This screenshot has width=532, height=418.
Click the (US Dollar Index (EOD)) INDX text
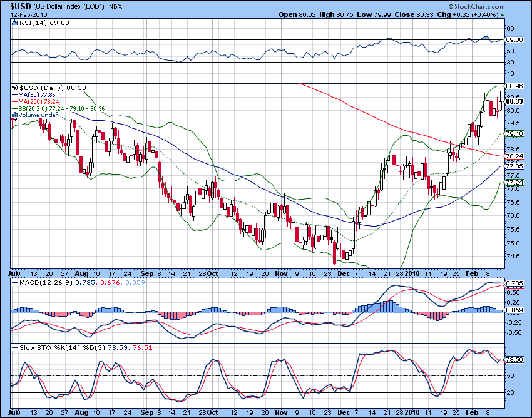tap(78, 6)
